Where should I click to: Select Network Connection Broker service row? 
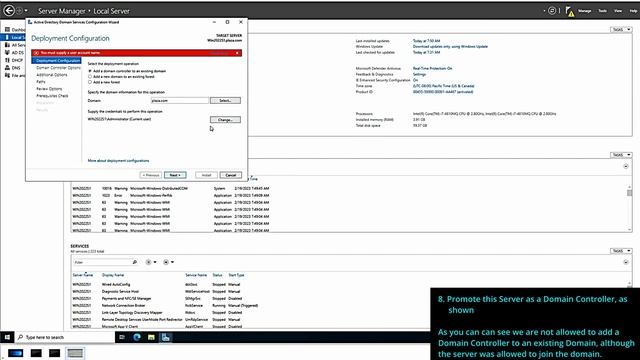(165, 305)
